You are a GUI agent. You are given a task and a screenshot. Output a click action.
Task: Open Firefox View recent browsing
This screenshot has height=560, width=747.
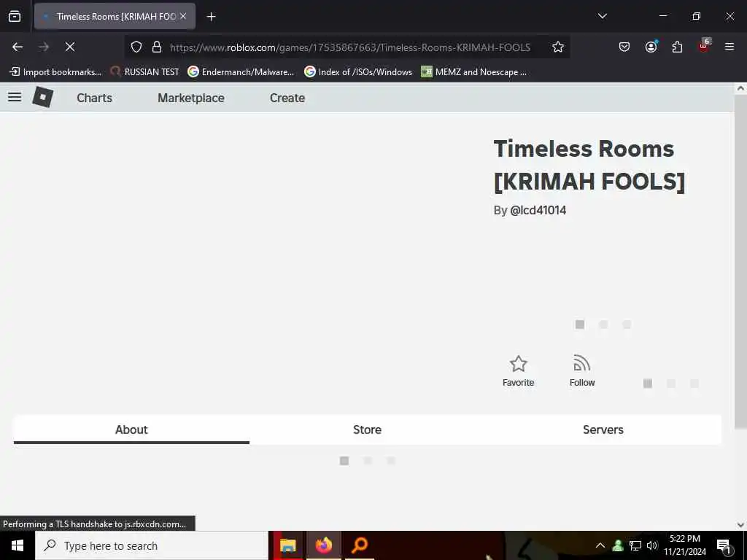coord(15,16)
